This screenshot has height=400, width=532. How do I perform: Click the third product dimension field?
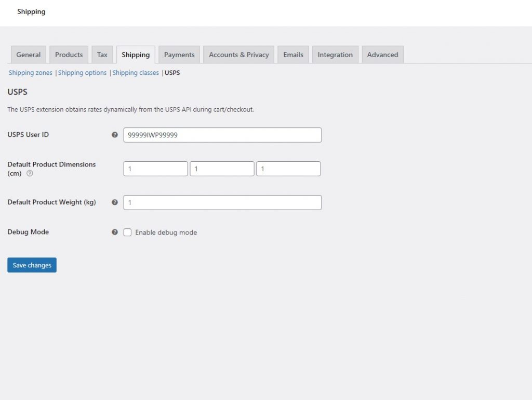(288, 169)
